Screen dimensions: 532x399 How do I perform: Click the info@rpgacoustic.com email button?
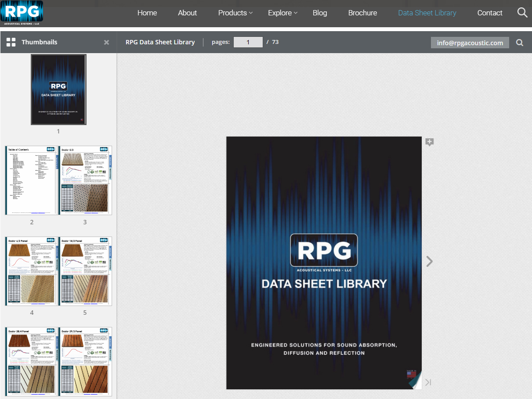pos(470,43)
